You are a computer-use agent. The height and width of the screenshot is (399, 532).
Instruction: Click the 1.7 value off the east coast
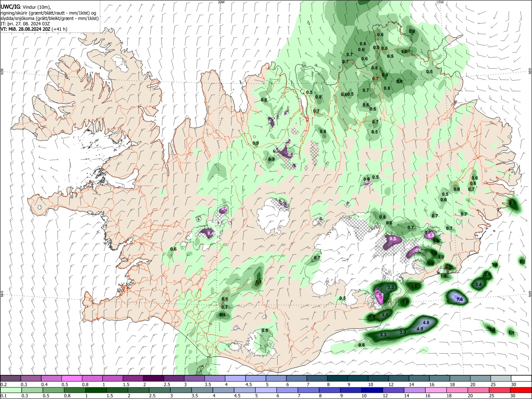(x=513, y=203)
